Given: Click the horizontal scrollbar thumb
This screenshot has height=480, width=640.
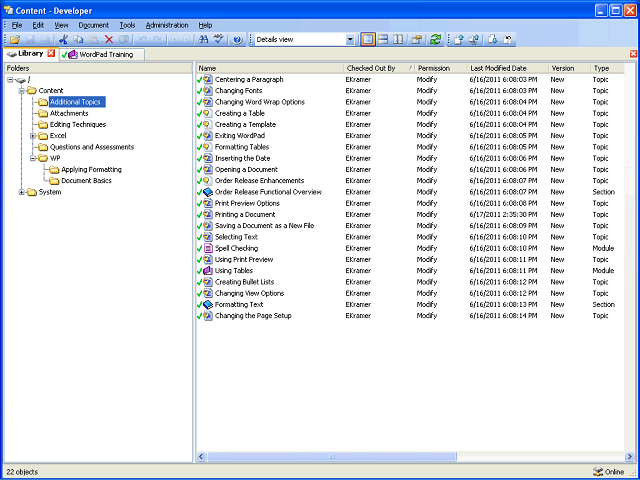Looking at the screenshot, I should click(x=331, y=456).
